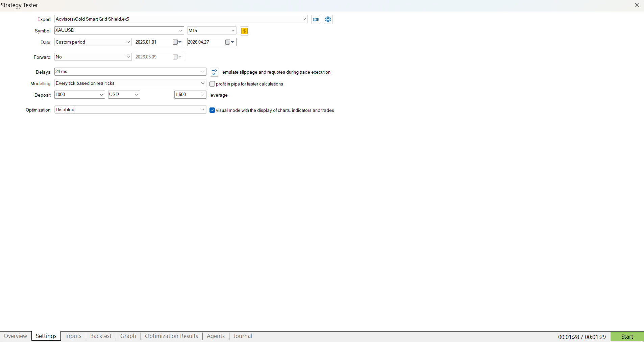
Task: Open slippage emulation settings icon
Action: [215, 72]
